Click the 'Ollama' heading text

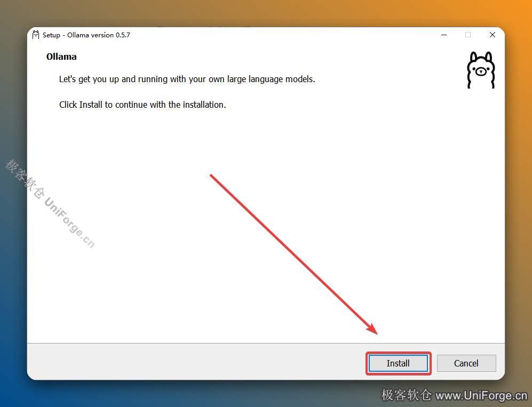click(x=61, y=57)
